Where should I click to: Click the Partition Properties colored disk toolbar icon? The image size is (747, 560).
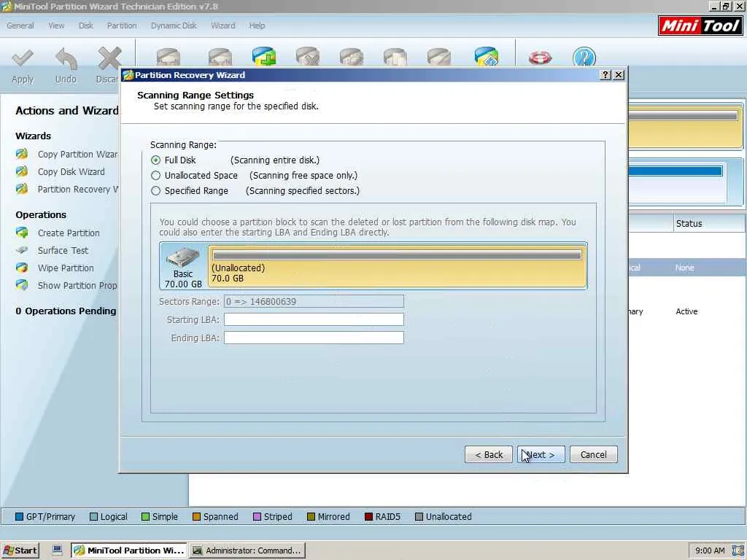[x=487, y=56]
